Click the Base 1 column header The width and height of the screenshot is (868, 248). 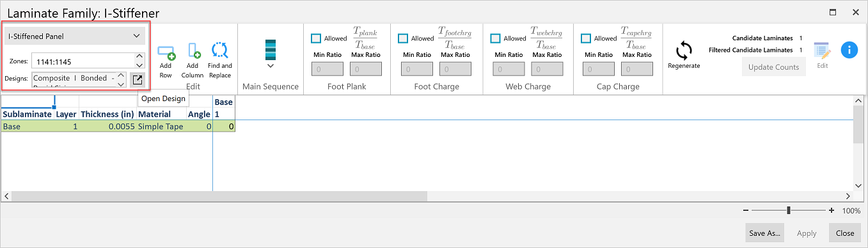point(223,107)
